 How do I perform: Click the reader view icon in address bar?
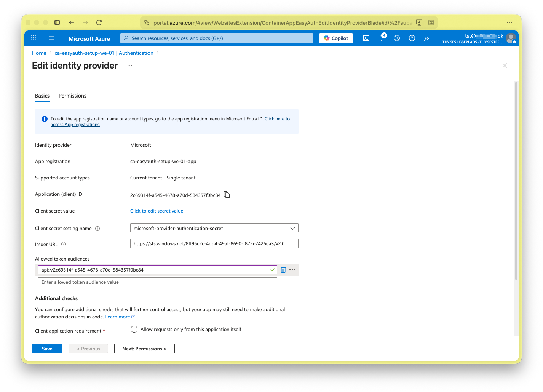[x=431, y=22]
